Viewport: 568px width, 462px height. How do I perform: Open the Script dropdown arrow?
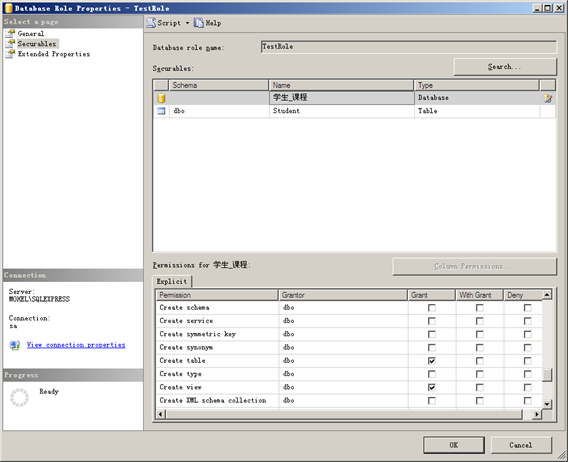click(188, 23)
